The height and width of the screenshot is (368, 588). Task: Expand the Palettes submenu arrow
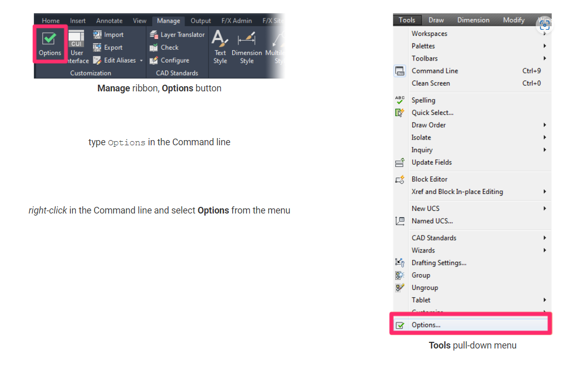[x=544, y=46]
